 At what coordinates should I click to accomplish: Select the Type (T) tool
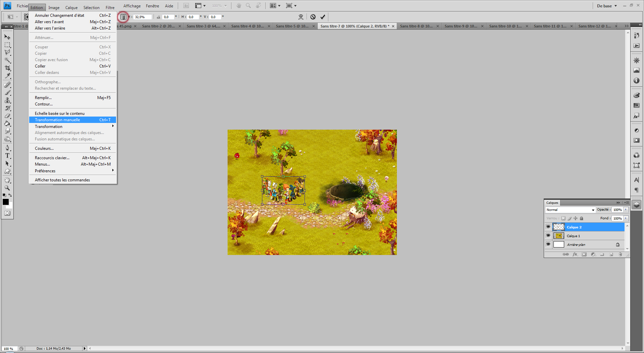point(7,156)
